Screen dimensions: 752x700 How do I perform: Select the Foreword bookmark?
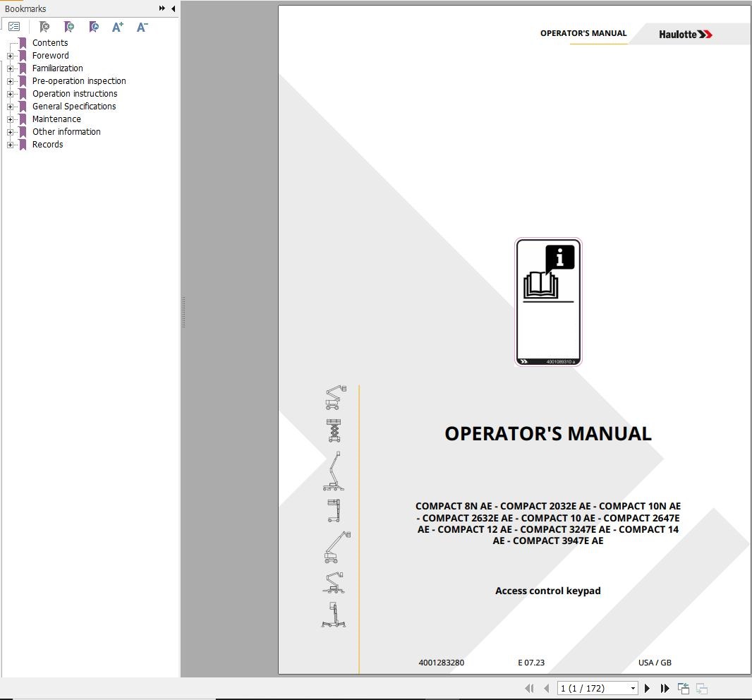click(x=50, y=56)
